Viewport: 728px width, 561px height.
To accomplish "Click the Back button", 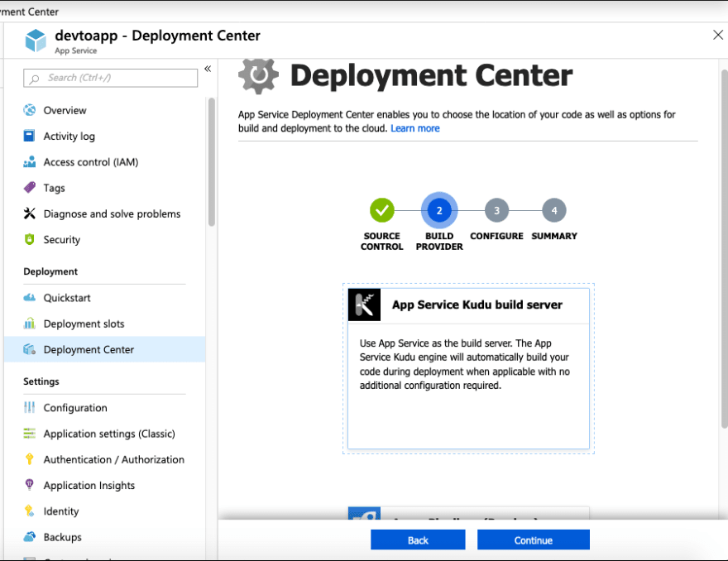I will point(418,540).
